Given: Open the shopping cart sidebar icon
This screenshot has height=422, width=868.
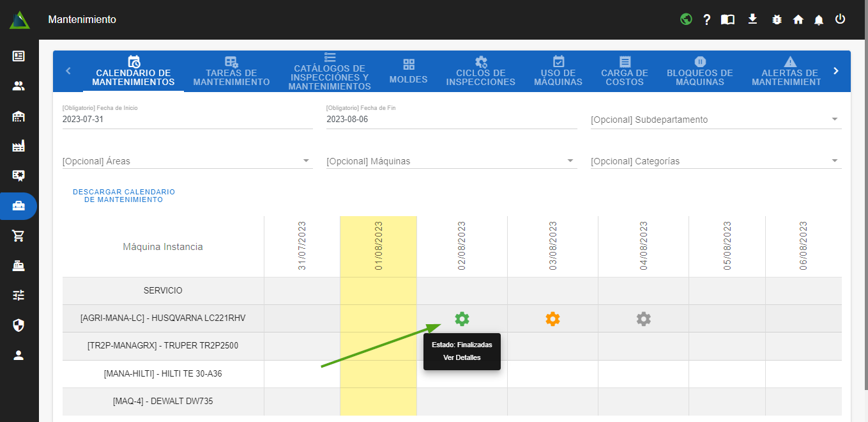Looking at the screenshot, I should (19, 236).
